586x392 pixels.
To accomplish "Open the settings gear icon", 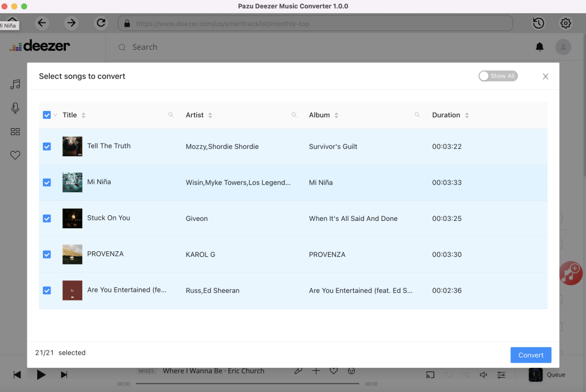I will coord(565,23).
